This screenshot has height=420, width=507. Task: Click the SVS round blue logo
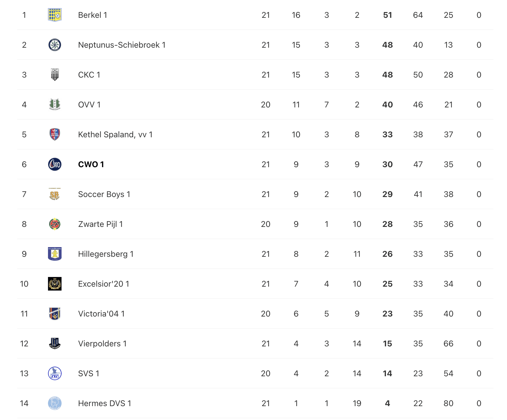tap(55, 373)
